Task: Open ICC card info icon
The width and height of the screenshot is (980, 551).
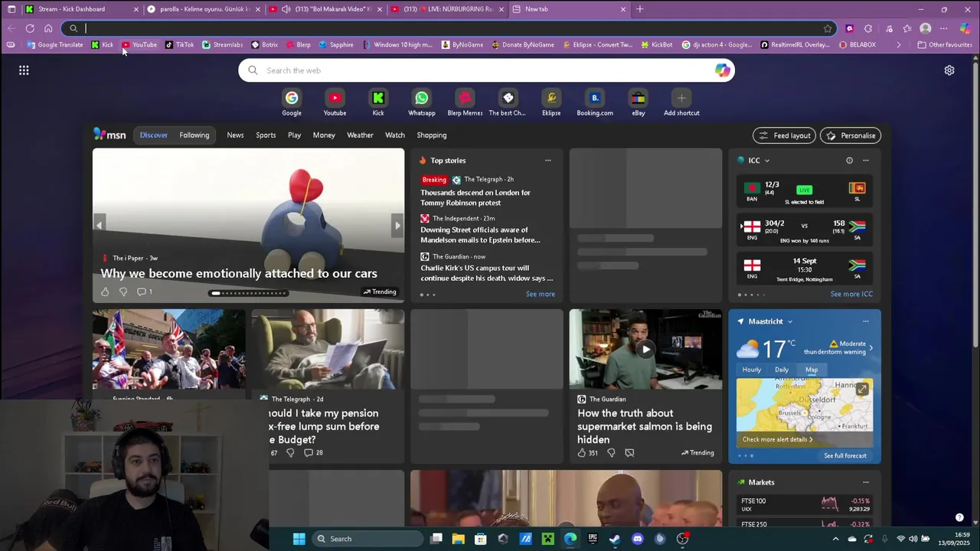Action: point(849,161)
